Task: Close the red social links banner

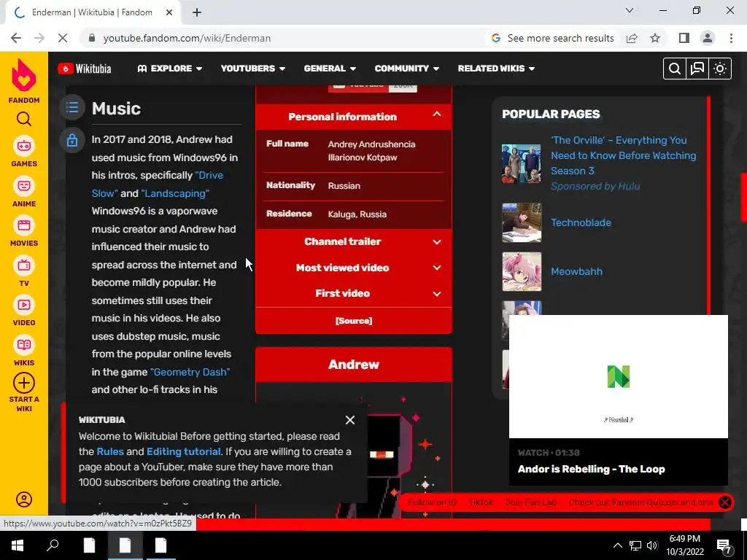Action: pyautogui.click(x=724, y=502)
